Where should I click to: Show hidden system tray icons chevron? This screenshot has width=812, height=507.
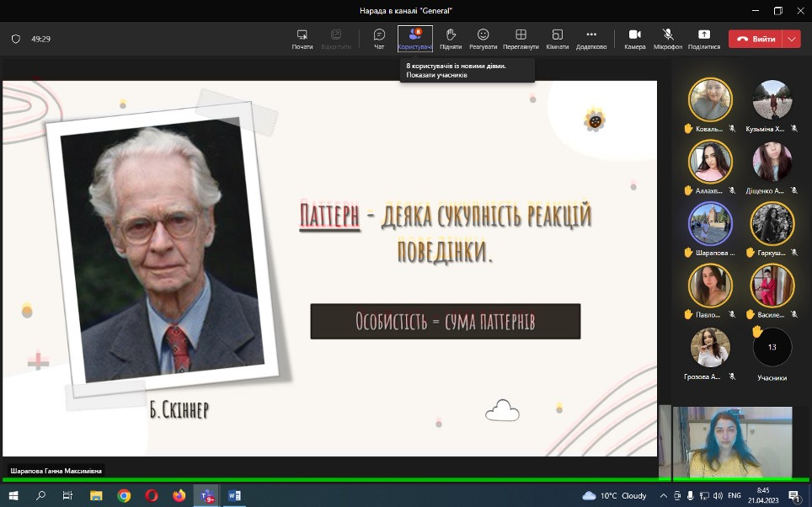coord(664,496)
